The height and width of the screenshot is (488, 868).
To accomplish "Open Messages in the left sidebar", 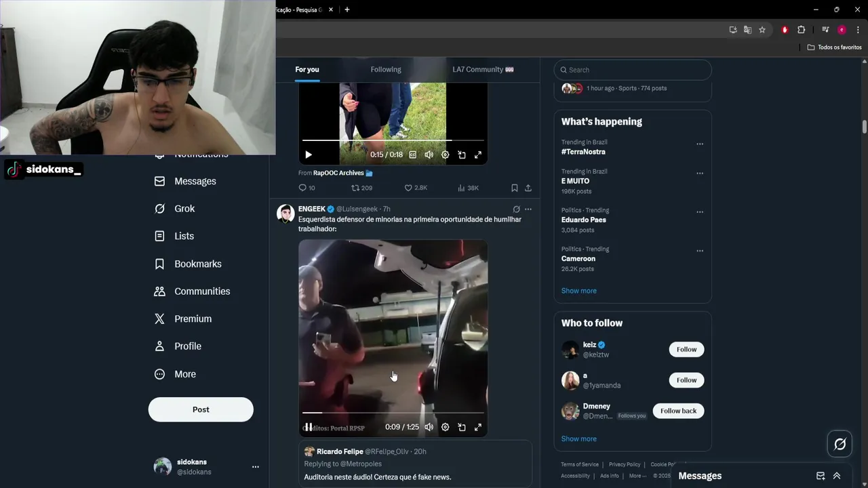I will click(186, 181).
